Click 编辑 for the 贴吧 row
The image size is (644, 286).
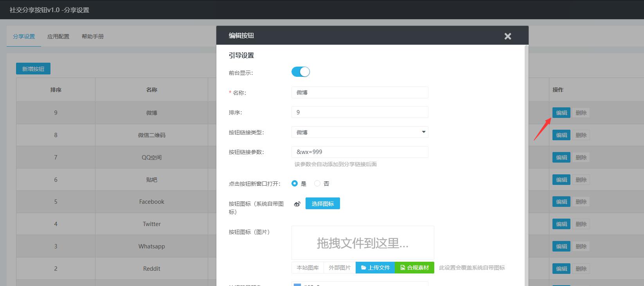(561, 180)
